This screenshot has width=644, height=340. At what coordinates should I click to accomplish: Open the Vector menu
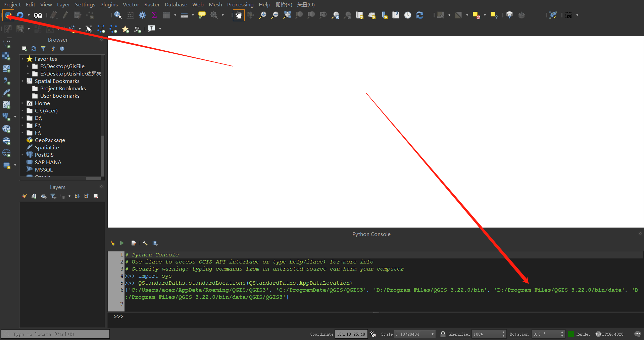[x=131, y=4]
